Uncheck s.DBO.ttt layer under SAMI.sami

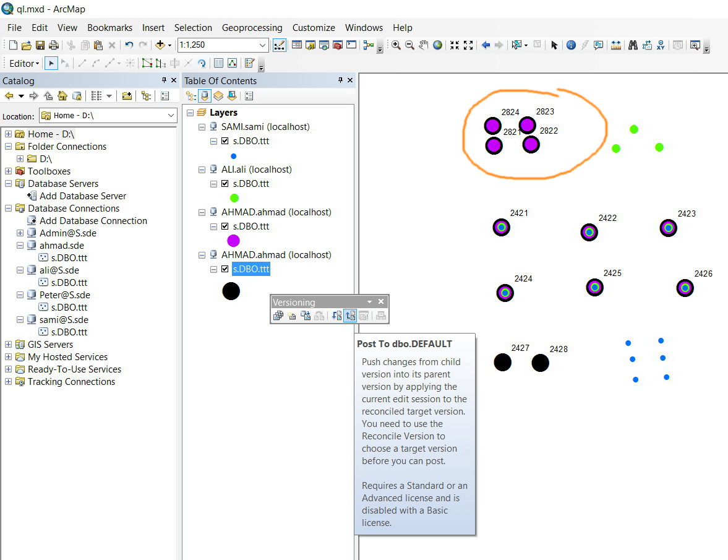pyautogui.click(x=225, y=140)
